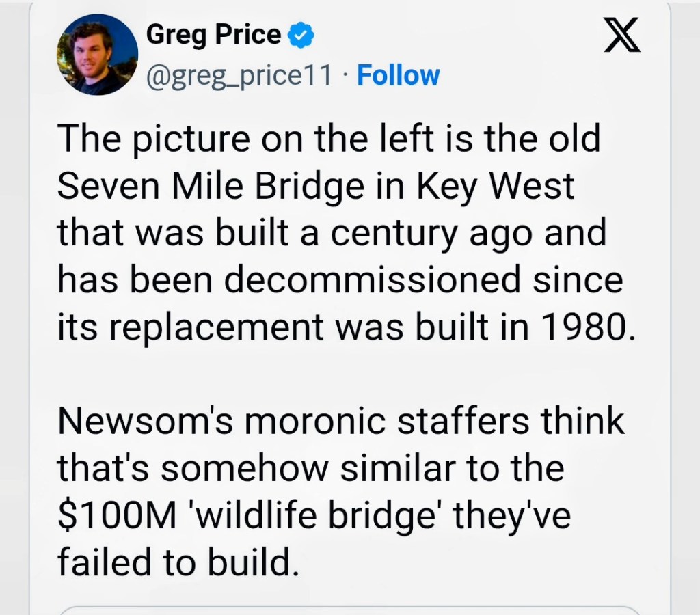Click the Greg Price display name

pos(214,34)
